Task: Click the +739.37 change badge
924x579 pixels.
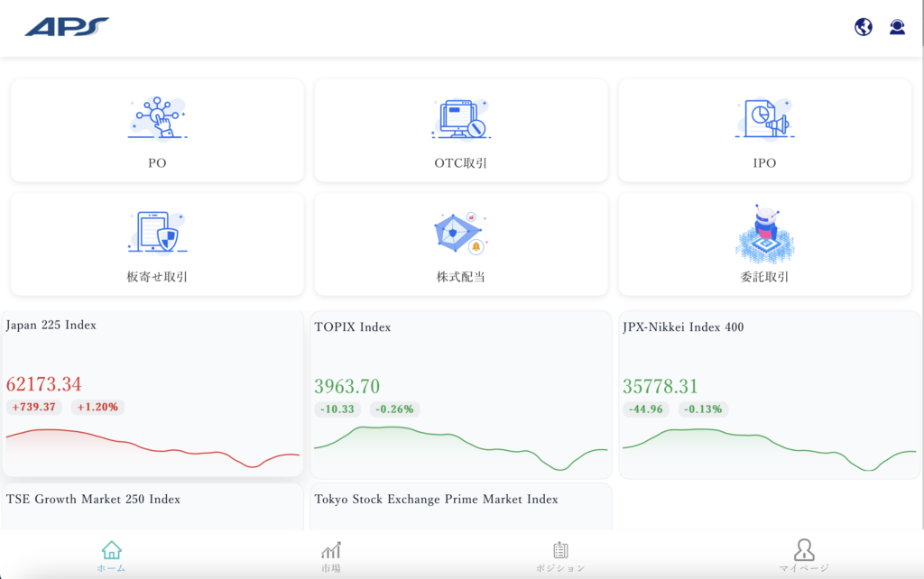Action: [x=33, y=407]
